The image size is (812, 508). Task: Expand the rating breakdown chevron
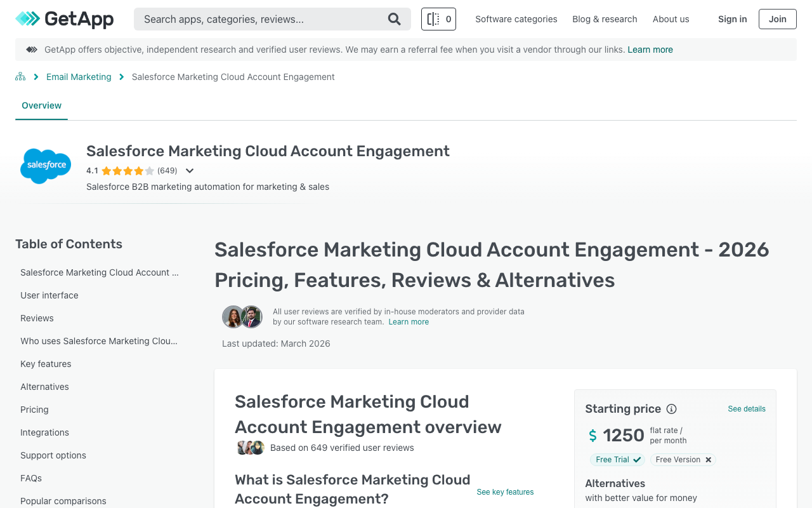[x=189, y=171]
